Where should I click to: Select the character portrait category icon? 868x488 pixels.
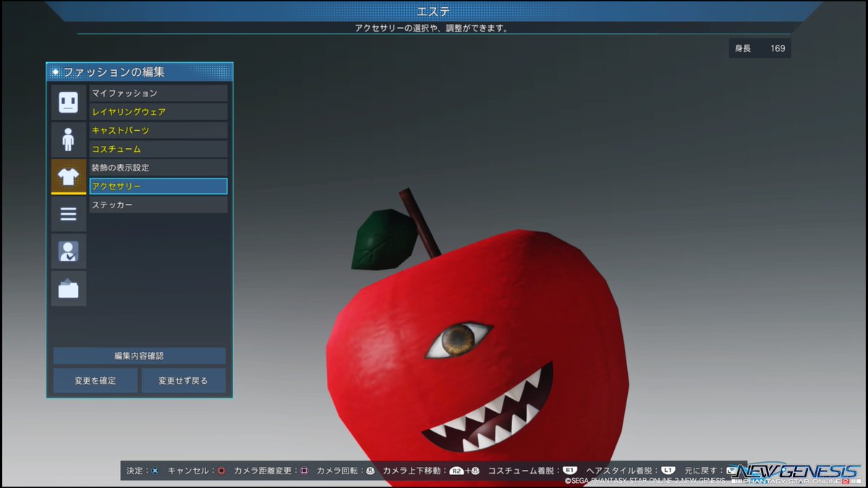coord(69,251)
